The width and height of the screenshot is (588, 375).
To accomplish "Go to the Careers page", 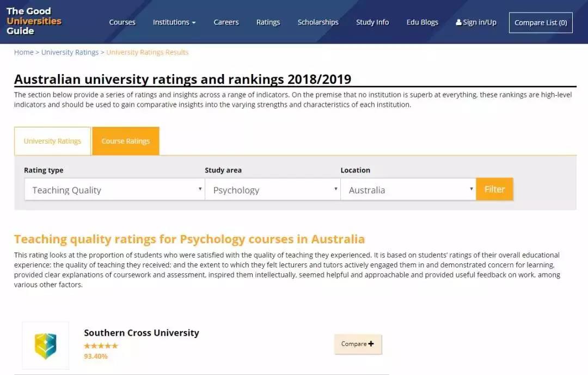I will (226, 22).
